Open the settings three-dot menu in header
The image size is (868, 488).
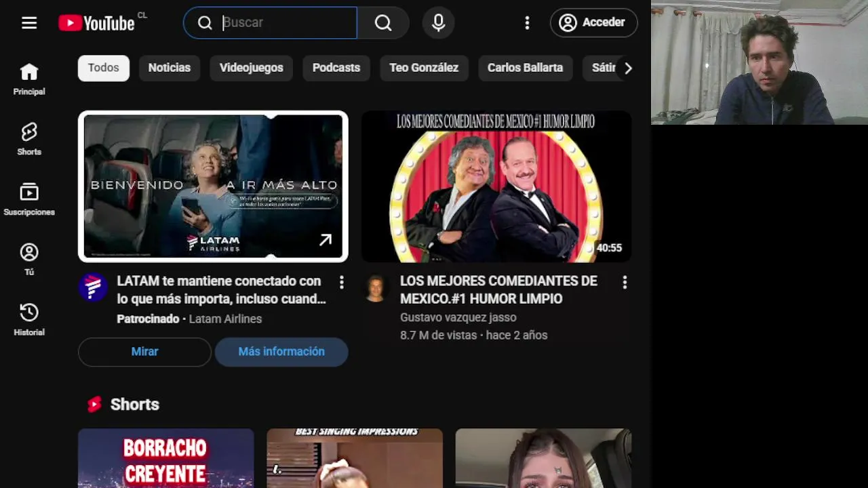tap(527, 23)
